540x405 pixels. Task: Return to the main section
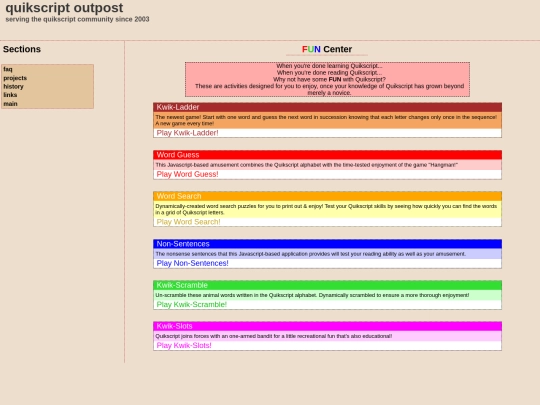point(10,104)
